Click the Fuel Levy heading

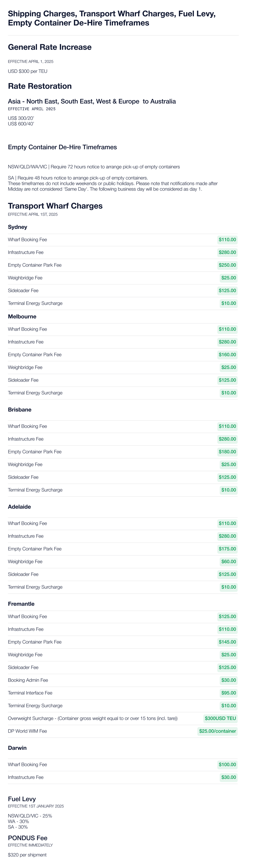(22, 799)
